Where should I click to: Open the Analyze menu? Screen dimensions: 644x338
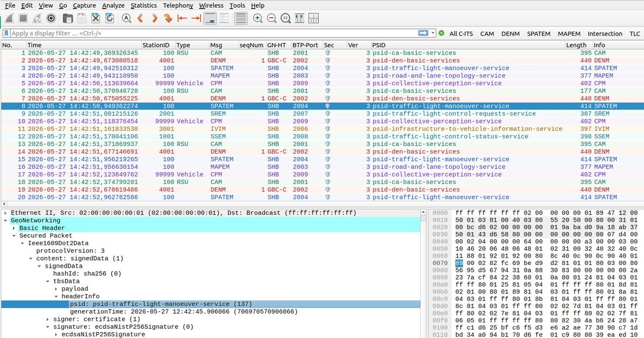click(113, 5)
